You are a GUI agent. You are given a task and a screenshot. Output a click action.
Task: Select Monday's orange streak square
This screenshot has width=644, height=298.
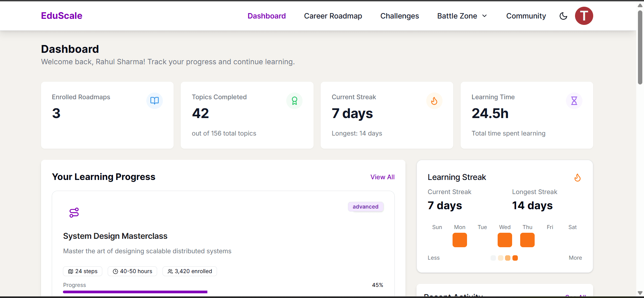pos(460,240)
